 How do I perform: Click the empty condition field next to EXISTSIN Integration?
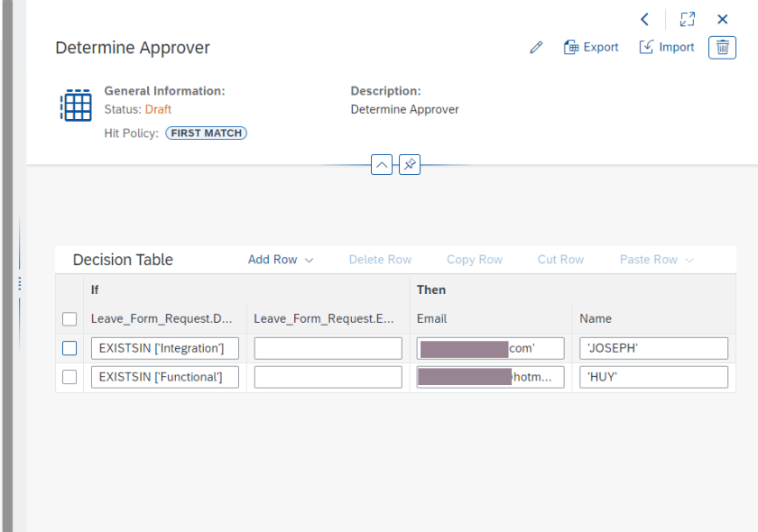pos(328,347)
